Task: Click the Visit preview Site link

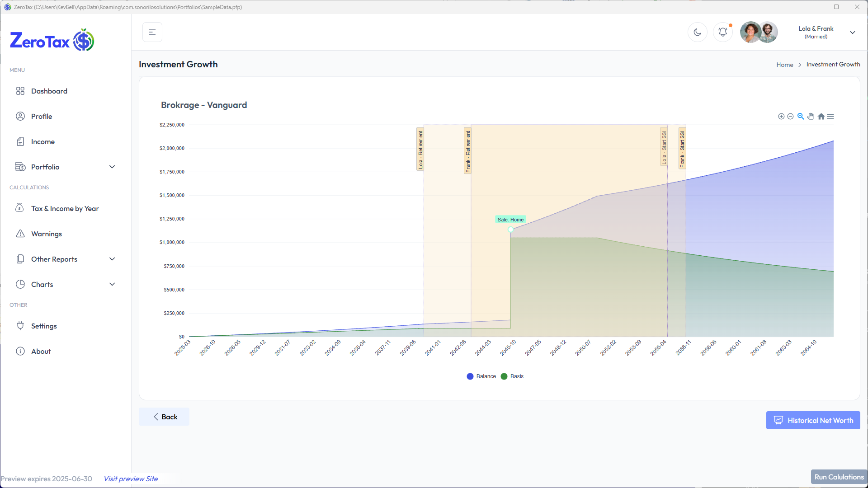Action: pos(131,479)
